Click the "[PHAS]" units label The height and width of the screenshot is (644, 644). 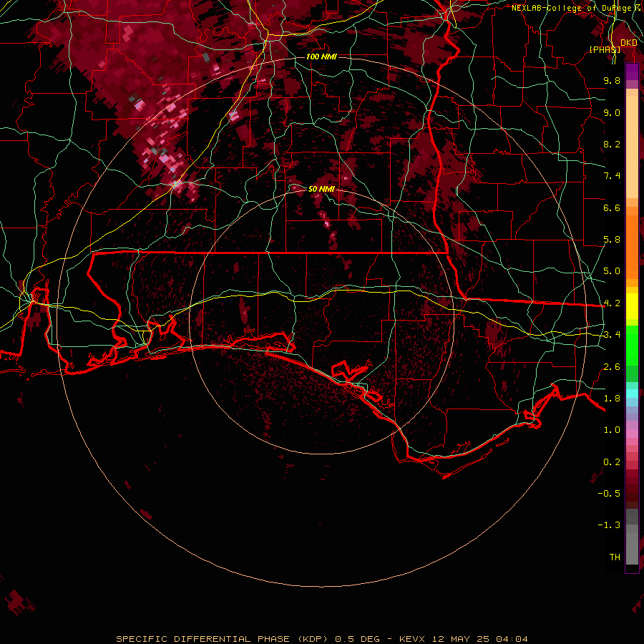click(605, 49)
